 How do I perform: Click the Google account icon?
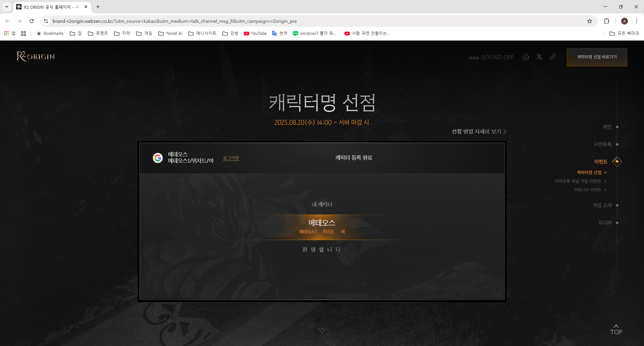(x=158, y=158)
